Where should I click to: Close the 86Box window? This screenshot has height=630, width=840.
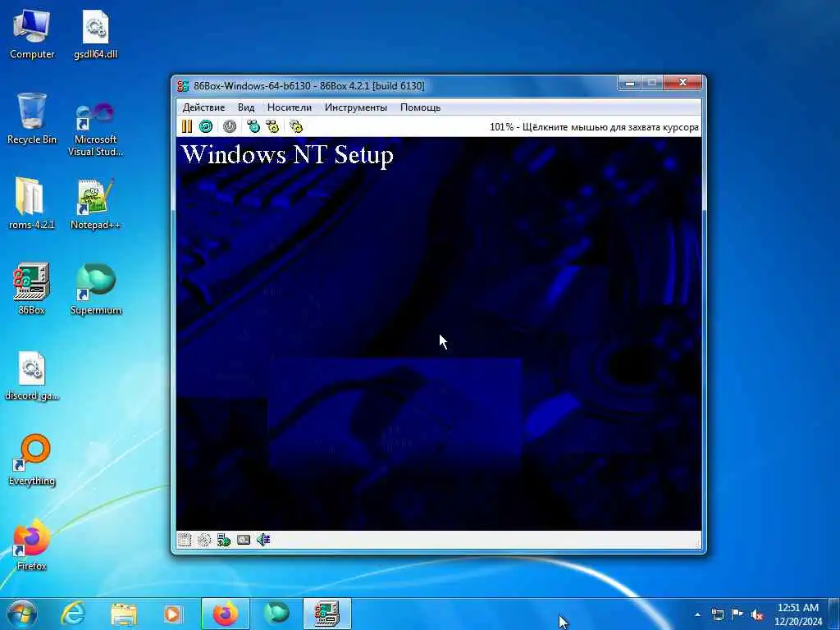682,83
